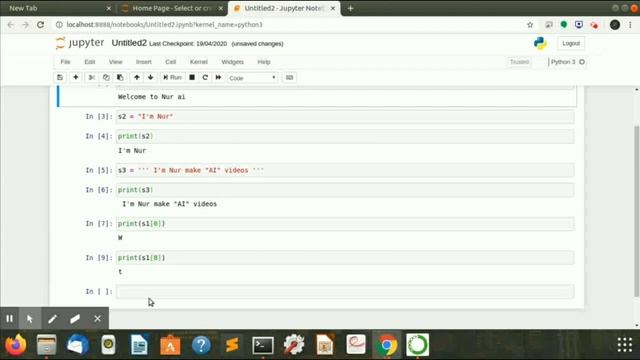Viewport: 640px width, 360px height.
Task: Click the Jupyter logo
Action: pyautogui.click(x=80, y=43)
